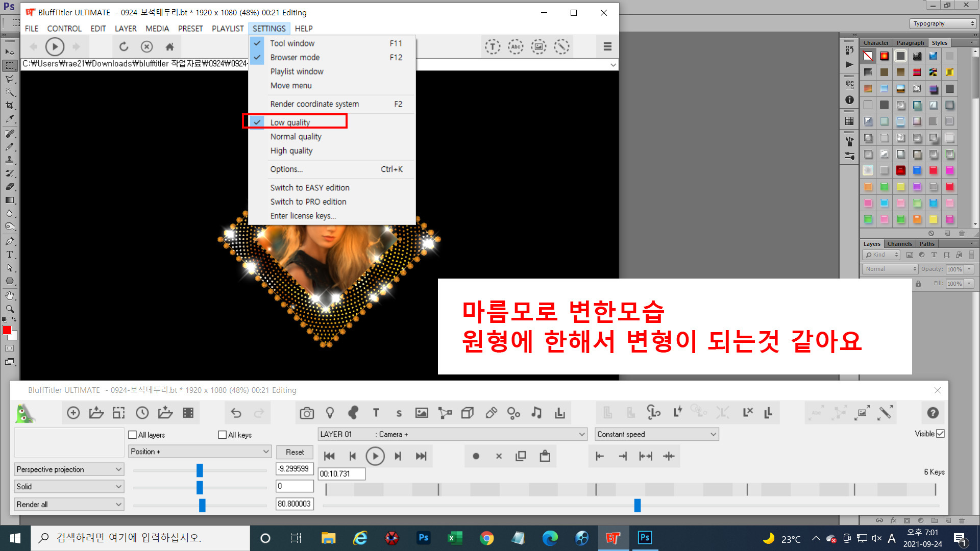Screen dimensions: 980x551
Task: Expand the Constant speed dropdown
Action: coord(657,434)
